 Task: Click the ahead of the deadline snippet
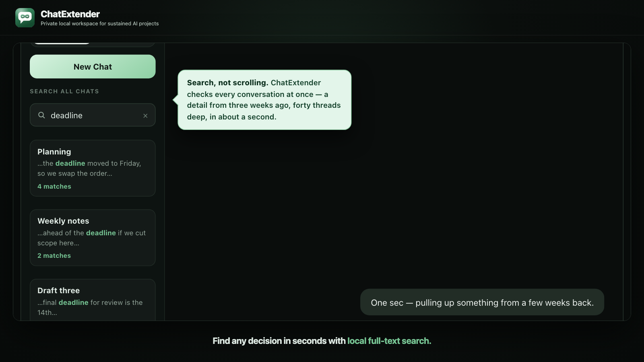(92, 238)
